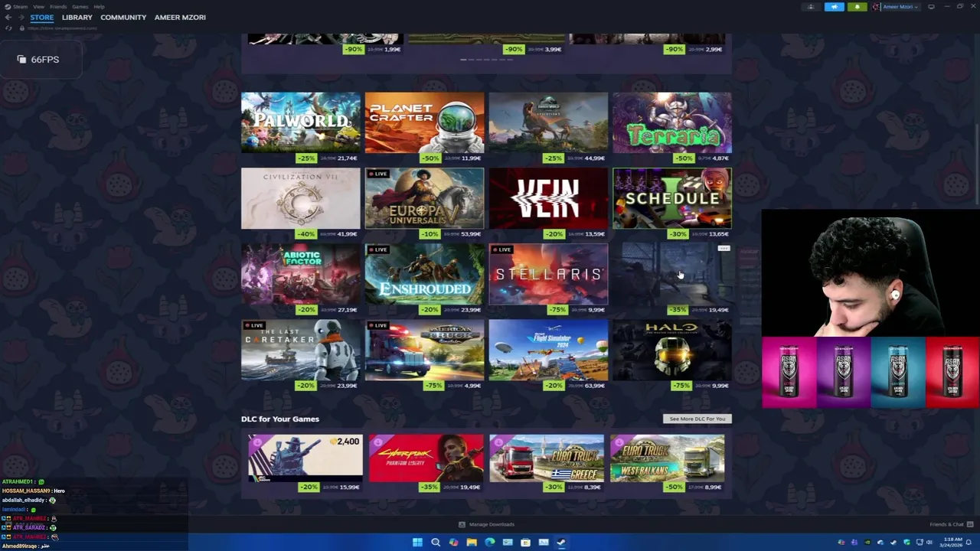Open the Games menu
980x551 pixels.
tap(80, 6)
